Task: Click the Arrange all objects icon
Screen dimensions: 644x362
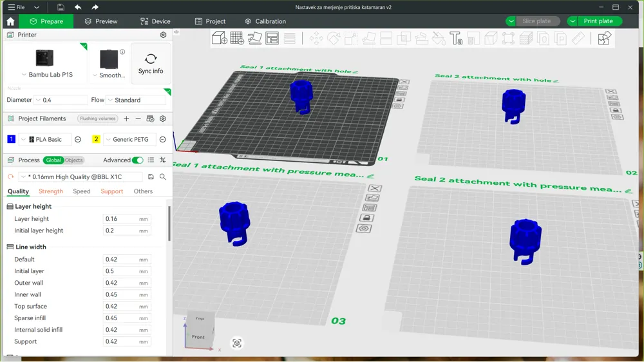Action: pyautogui.click(x=272, y=38)
